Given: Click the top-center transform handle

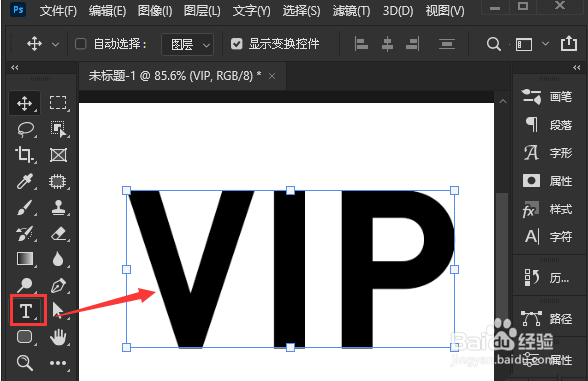Looking at the screenshot, I should coord(290,190).
